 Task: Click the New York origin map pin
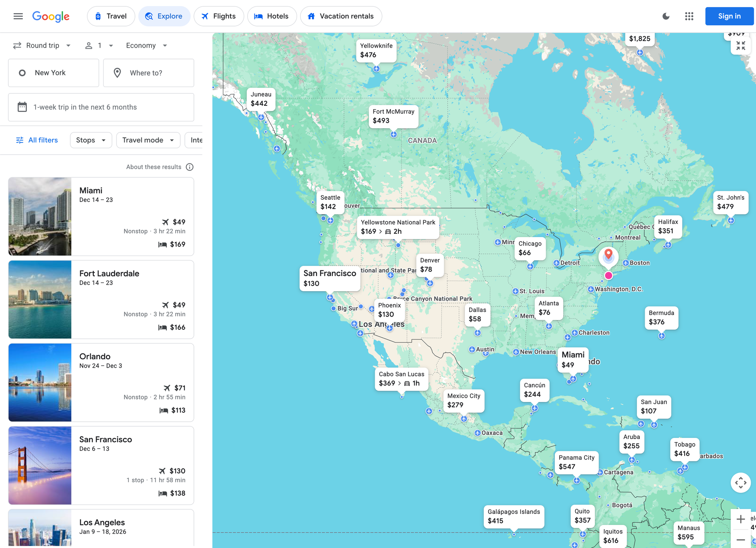[608, 255]
